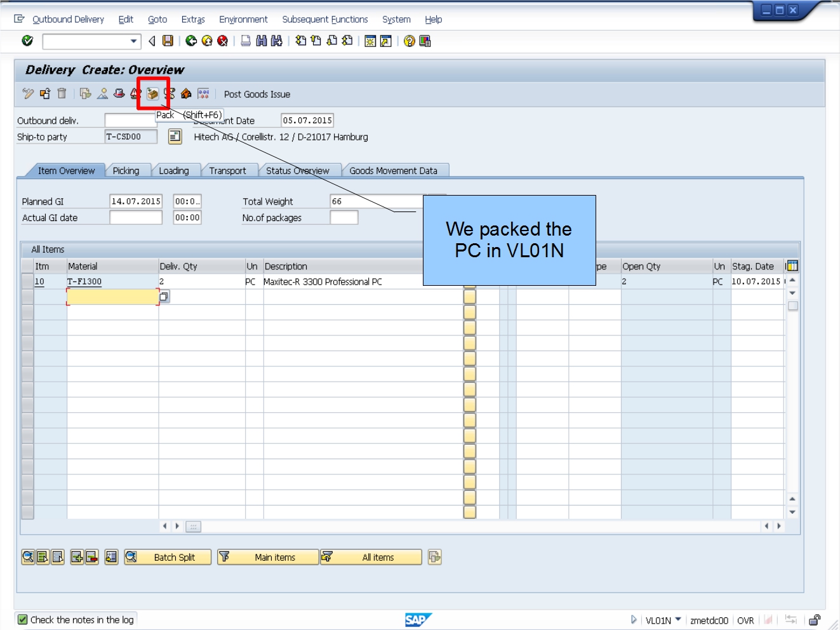
Task: Click the Document Date field
Action: tap(307, 120)
